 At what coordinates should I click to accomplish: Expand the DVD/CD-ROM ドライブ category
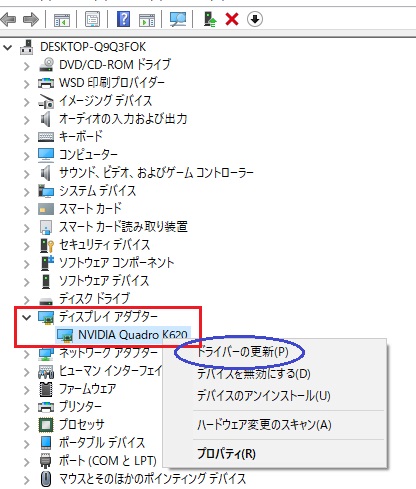(x=27, y=66)
